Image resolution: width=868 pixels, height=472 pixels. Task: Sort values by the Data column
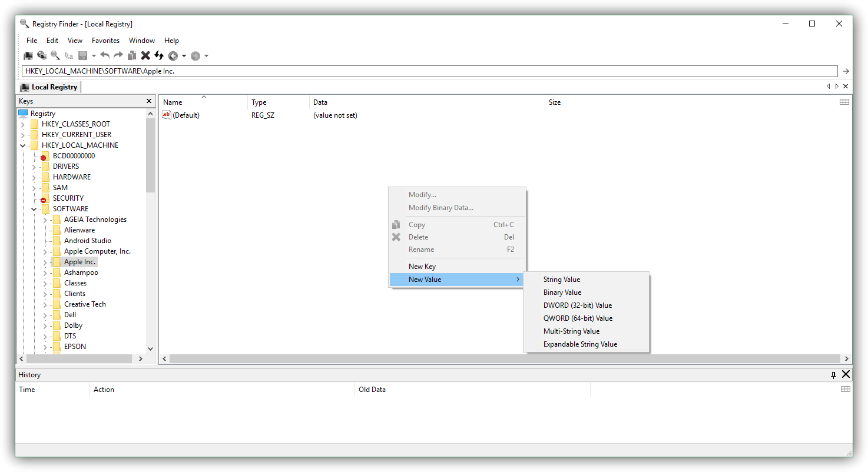(427, 102)
